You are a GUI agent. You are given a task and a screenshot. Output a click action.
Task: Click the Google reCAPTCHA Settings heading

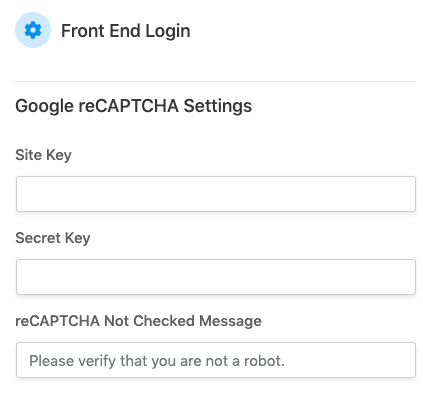point(133,106)
